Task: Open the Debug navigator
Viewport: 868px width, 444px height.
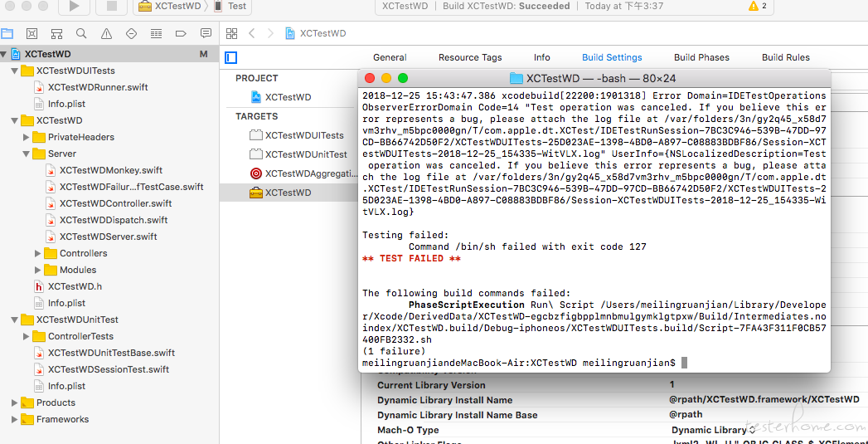Action: click(156, 33)
